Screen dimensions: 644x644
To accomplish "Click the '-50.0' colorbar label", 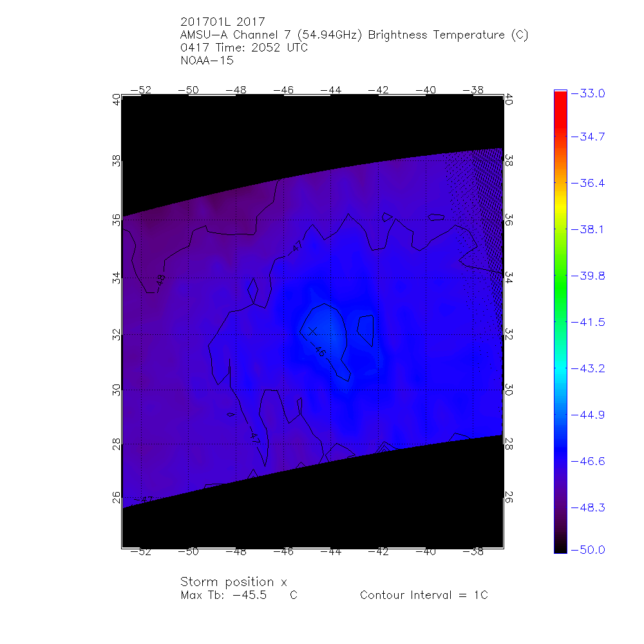I will click(588, 550).
